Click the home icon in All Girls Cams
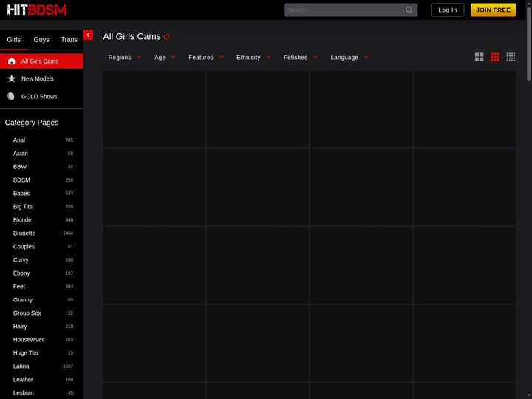Image resolution: width=532 pixels, height=399 pixels. pos(12,61)
